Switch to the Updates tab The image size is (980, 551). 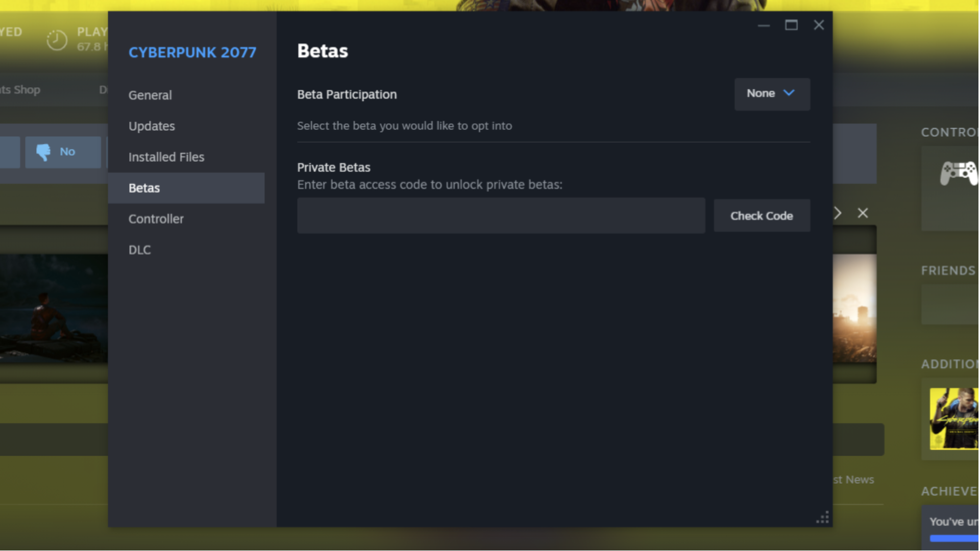[152, 126]
